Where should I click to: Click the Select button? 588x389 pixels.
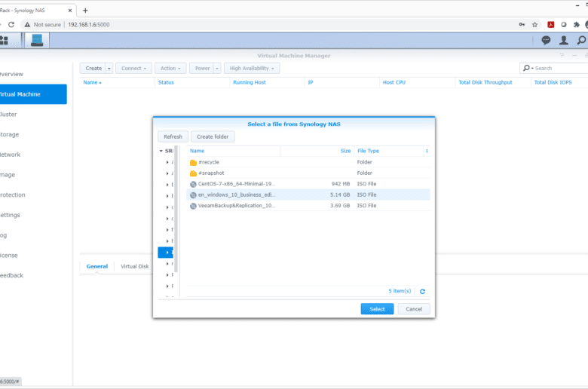point(377,309)
